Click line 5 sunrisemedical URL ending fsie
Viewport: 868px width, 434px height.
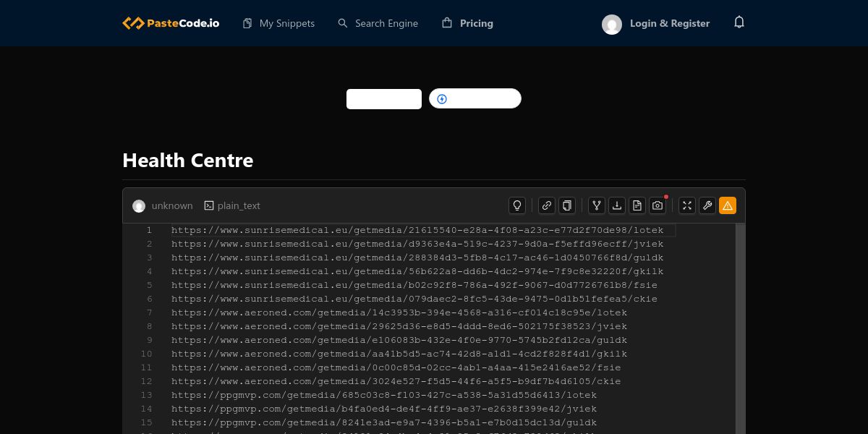pos(414,285)
